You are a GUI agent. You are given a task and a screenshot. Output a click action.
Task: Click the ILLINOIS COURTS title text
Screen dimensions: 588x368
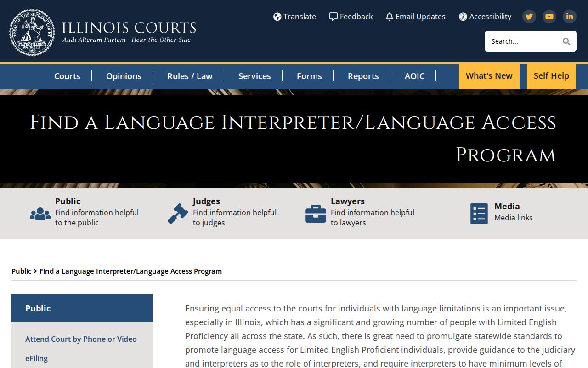point(129,28)
